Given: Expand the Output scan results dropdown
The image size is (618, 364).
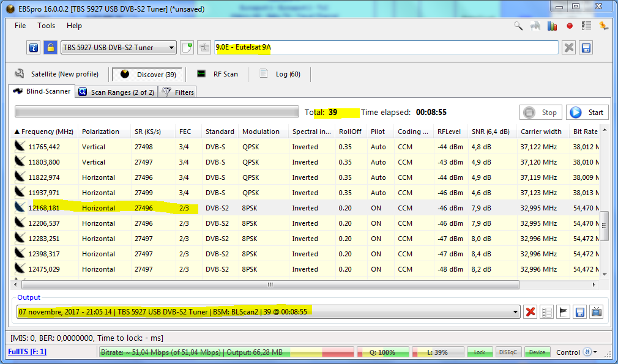Looking at the screenshot, I should [515, 312].
